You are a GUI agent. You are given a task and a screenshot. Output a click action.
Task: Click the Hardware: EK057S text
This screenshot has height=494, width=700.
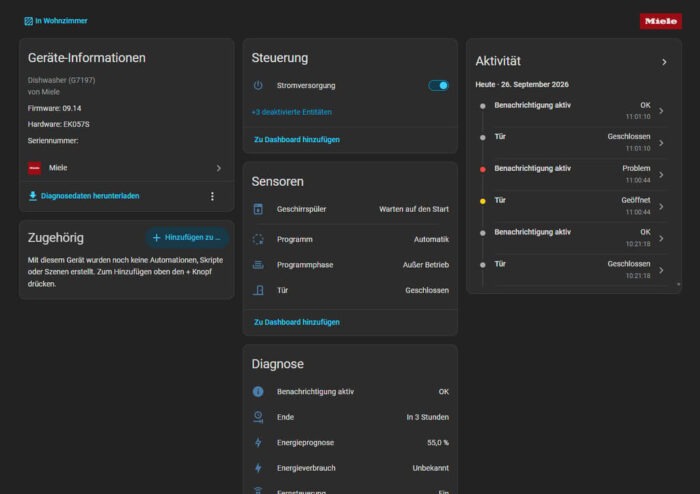pos(58,124)
